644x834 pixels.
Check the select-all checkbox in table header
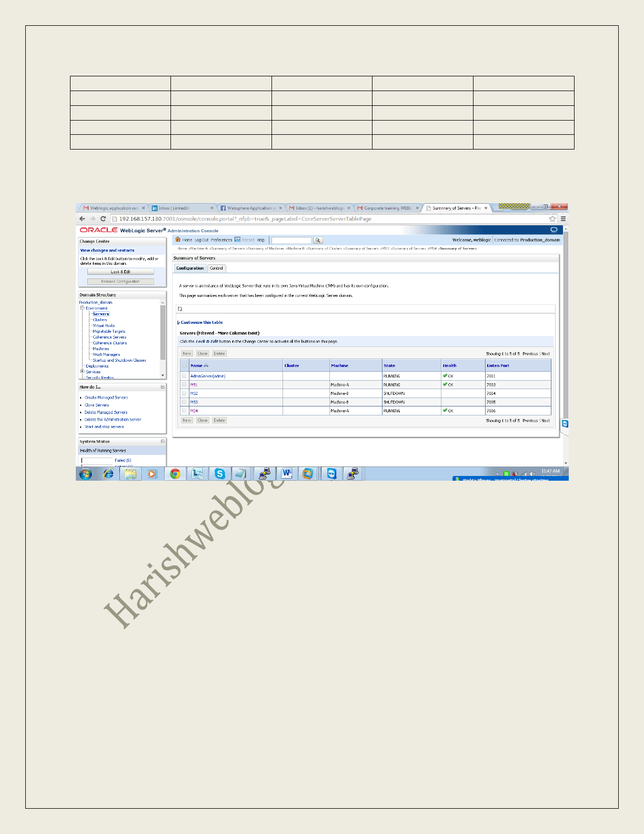pyautogui.click(x=184, y=365)
